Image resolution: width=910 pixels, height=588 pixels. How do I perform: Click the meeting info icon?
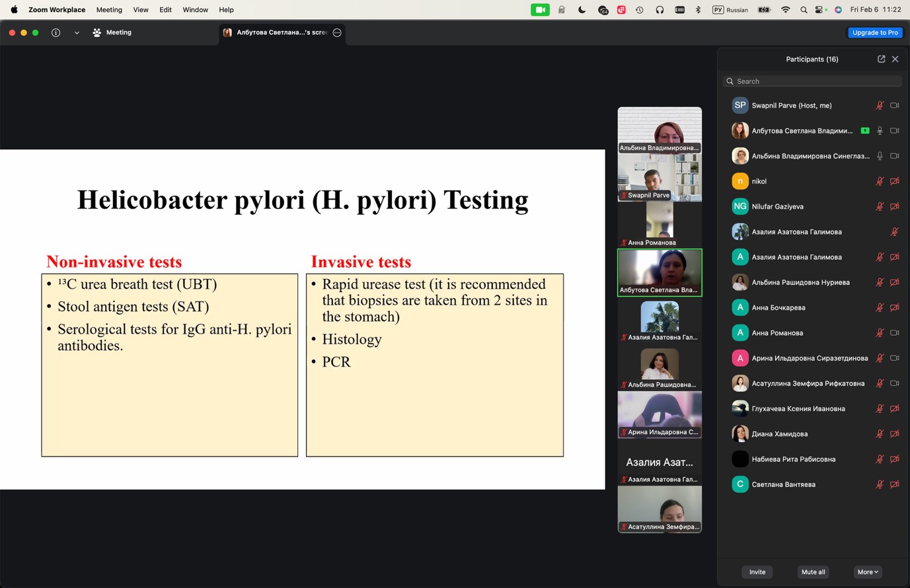tap(56, 32)
